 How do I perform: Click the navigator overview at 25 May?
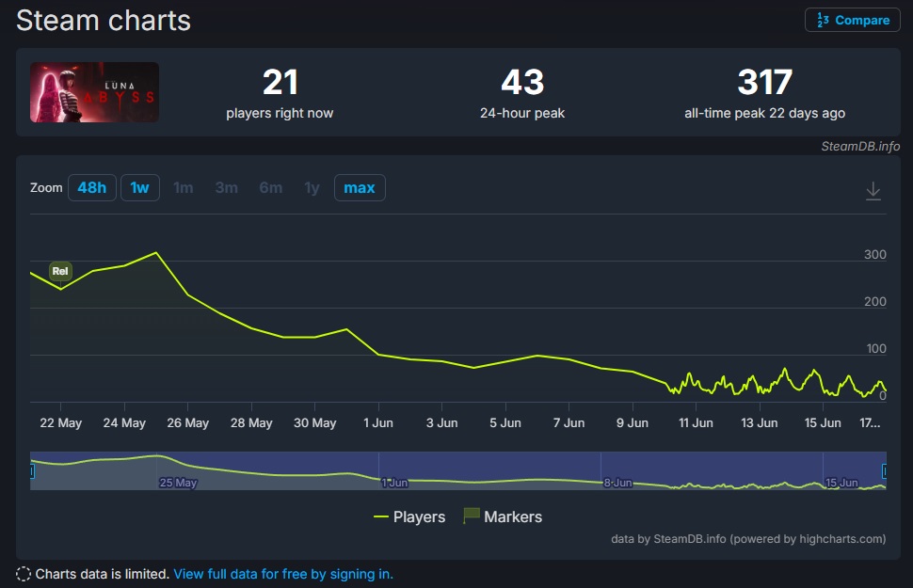click(178, 482)
